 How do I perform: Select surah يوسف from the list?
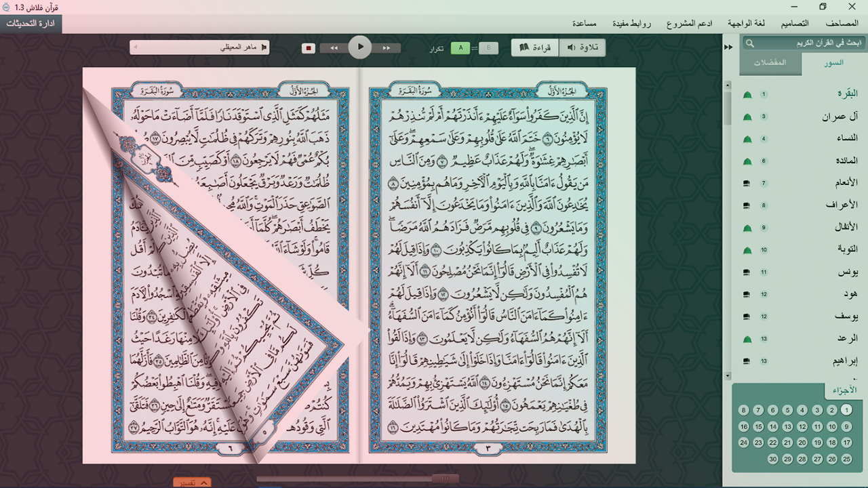click(847, 317)
